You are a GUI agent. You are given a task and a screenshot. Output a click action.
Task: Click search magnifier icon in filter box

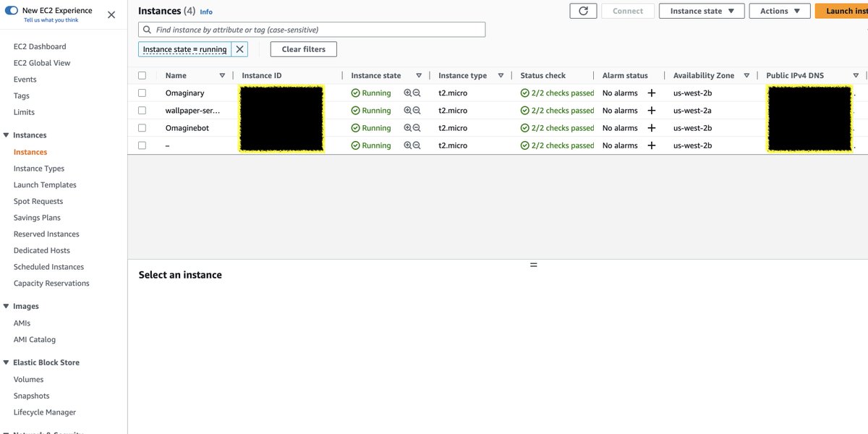(x=148, y=30)
